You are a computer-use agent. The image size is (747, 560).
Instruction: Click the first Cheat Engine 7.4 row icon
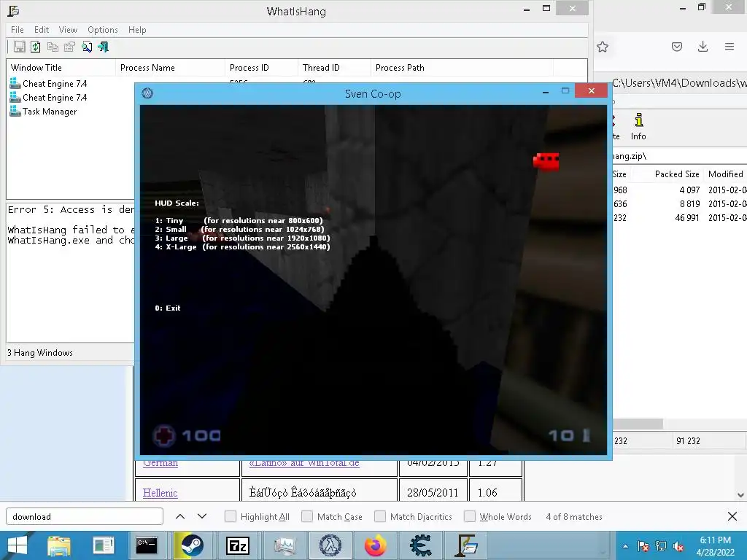pos(15,83)
